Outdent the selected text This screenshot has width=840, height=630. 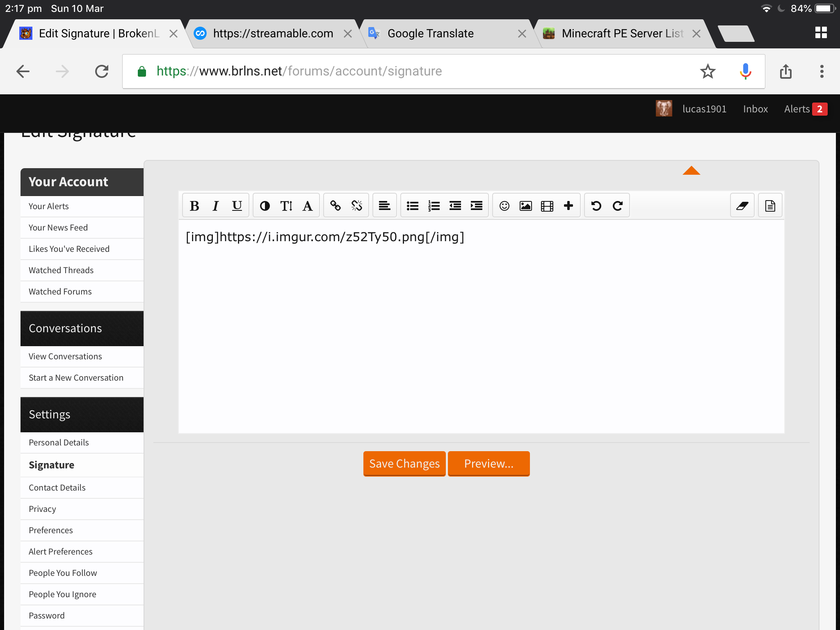click(x=455, y=205)
